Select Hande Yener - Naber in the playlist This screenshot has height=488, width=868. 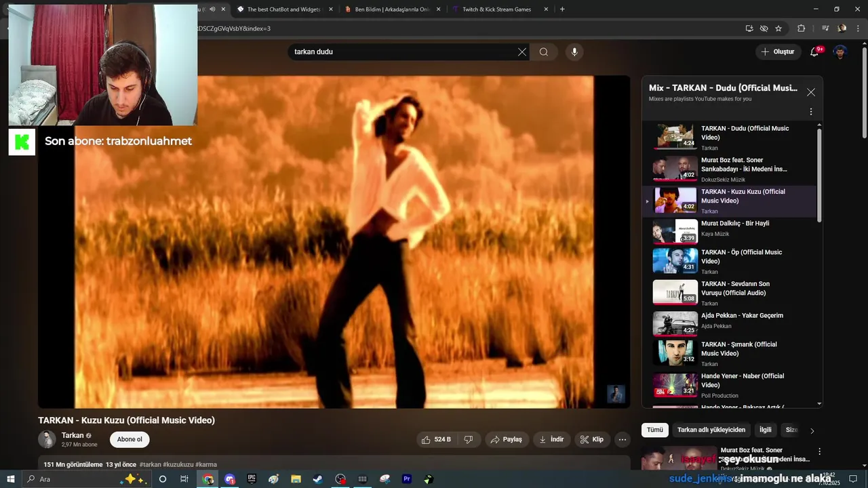(730, 385)
